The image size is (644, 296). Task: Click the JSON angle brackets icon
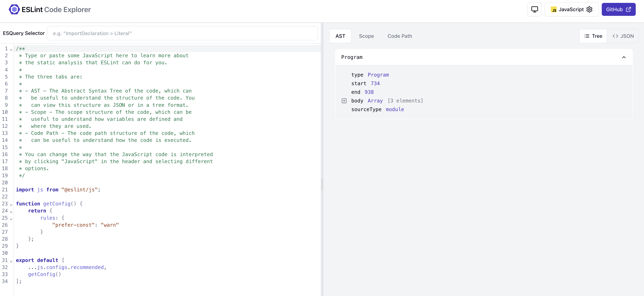pos(615,36)
